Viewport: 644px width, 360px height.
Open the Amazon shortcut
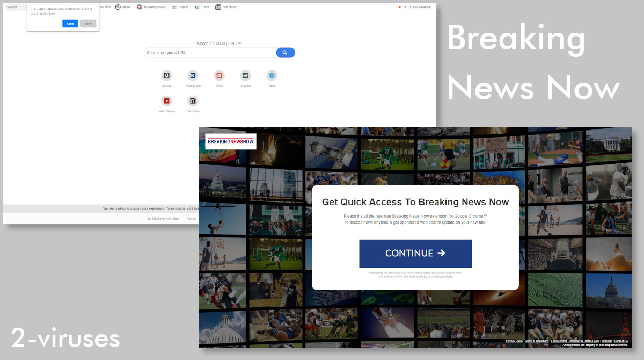coord(167,76)
